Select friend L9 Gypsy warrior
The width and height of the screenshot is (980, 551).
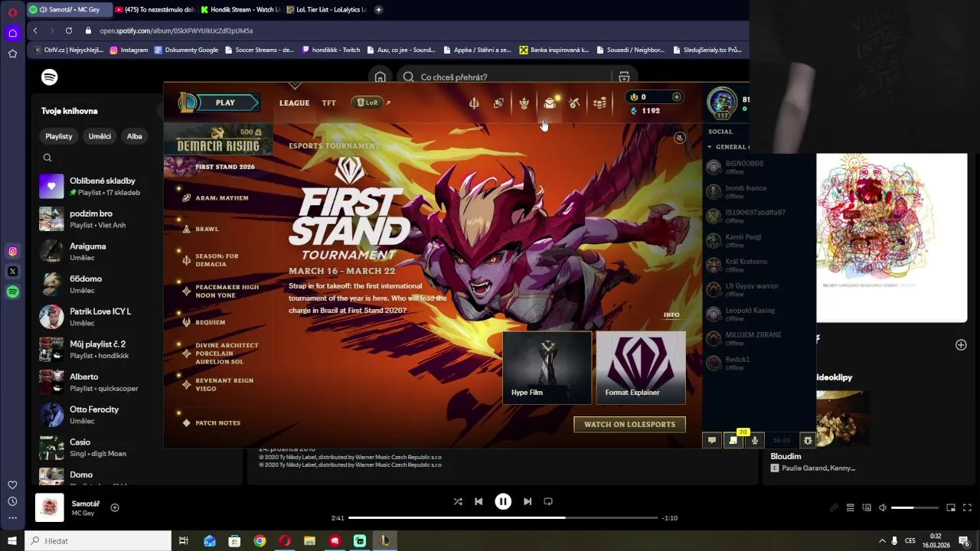pyautogui.click(x=758, y=289)
